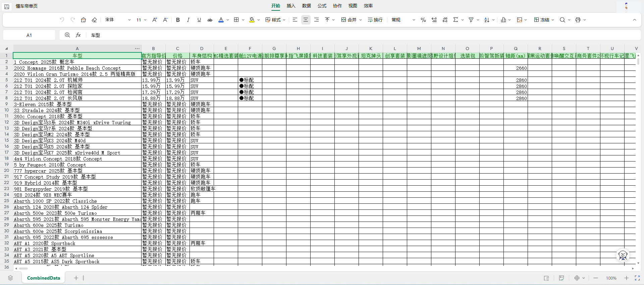Screen dimensions: 644x285
Task: Zoom in with the plus icon
Action: pos(627,278)
